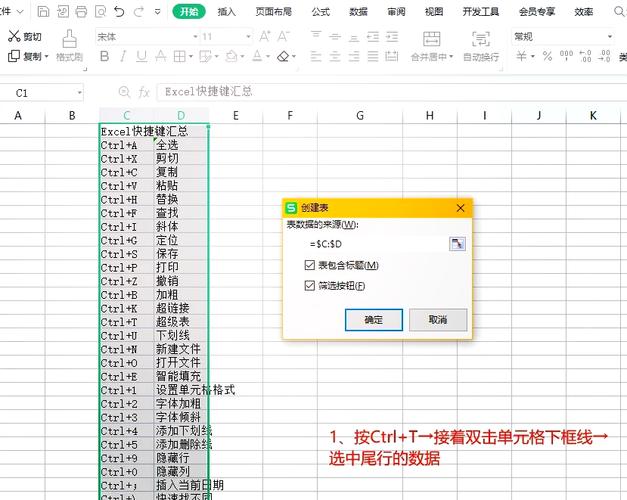Click the Borders grid icon
The height and width of the screenshot is (500, 627).
point(180,56)
